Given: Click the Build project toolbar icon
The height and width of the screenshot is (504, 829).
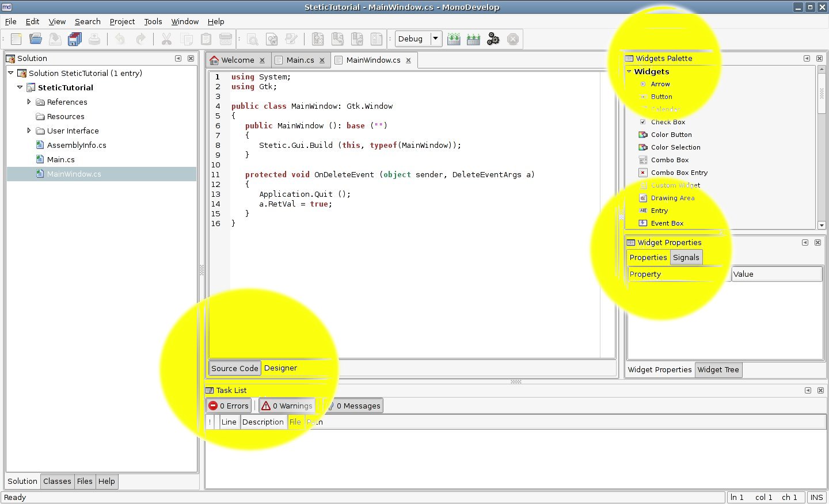Looking at the screenshot, I should coord(454,39).
